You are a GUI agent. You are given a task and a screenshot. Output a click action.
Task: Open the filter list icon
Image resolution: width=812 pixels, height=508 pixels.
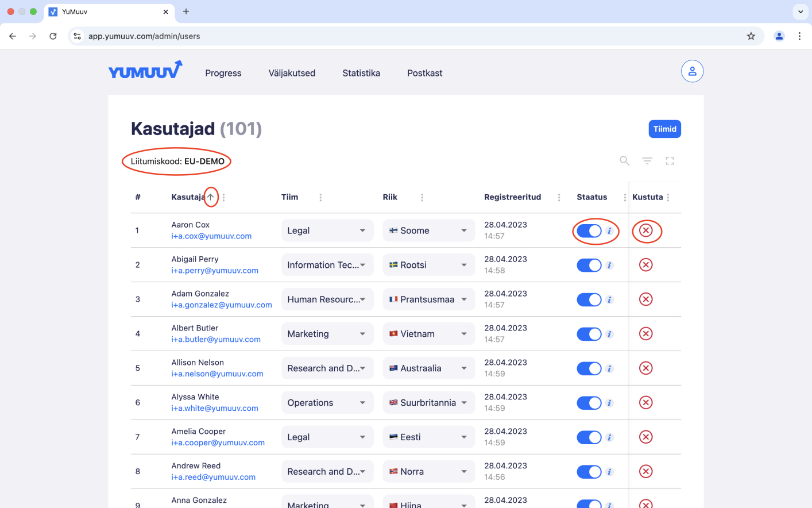(x=647, y=161)
